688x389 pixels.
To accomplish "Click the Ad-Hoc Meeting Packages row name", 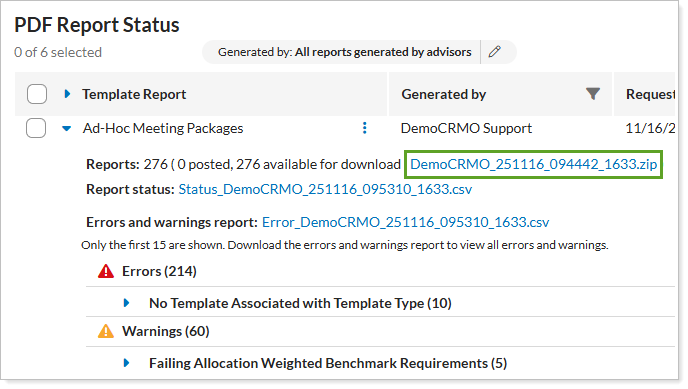I will 163,128.
